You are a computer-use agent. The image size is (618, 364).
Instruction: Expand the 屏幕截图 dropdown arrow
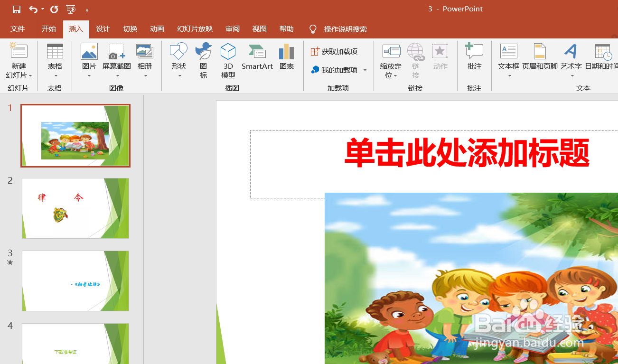tap(117, 76)
